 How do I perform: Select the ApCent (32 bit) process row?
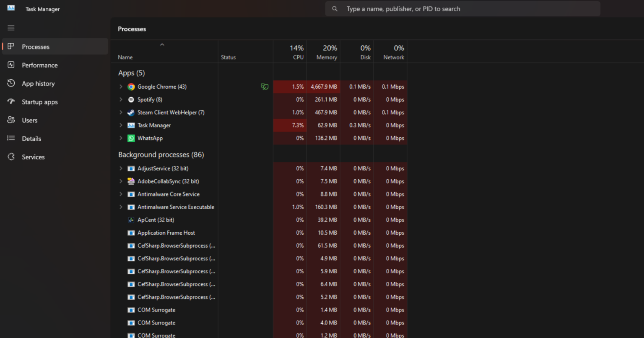pos(259,220)
